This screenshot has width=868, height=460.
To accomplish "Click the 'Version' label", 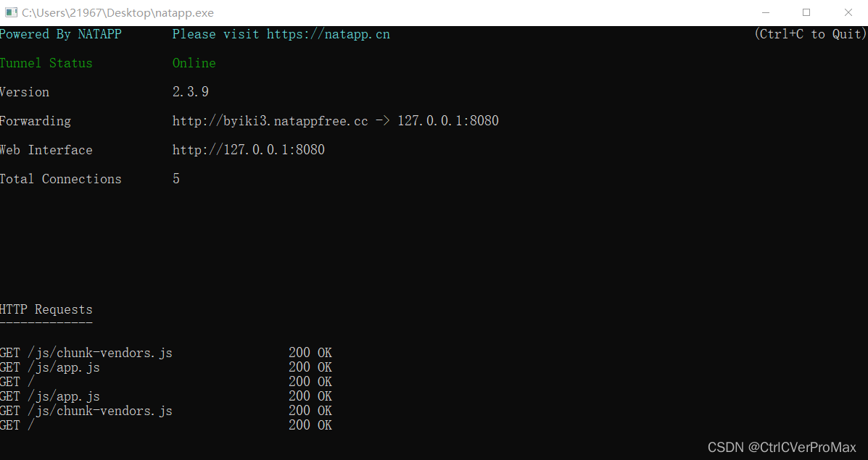I will pyautogui.click(x=25, y=92).
